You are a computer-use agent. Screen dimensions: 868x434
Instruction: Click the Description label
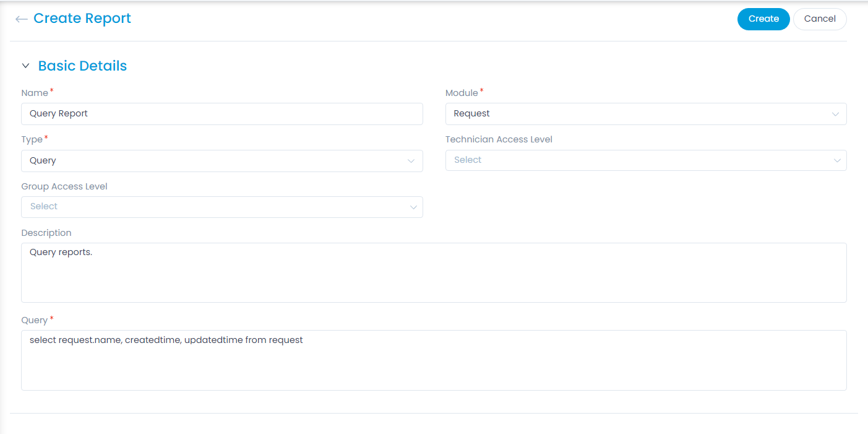[46, 233]
